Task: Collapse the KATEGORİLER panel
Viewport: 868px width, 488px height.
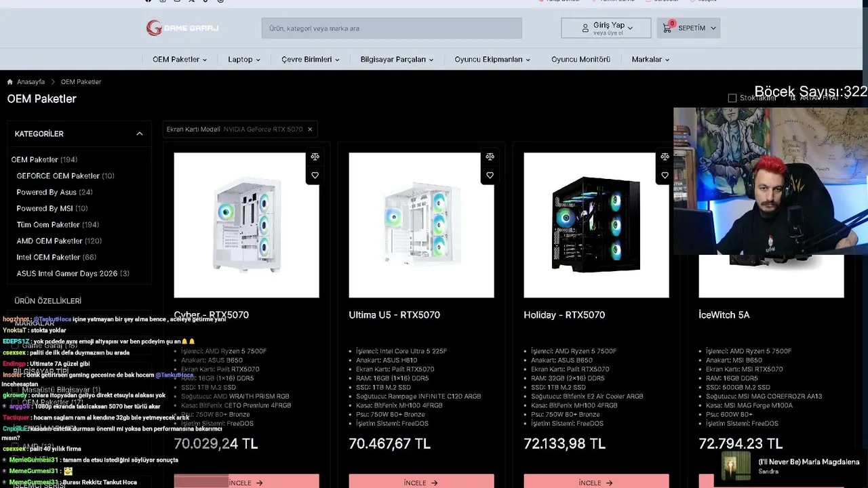Action: coord(140,134)
